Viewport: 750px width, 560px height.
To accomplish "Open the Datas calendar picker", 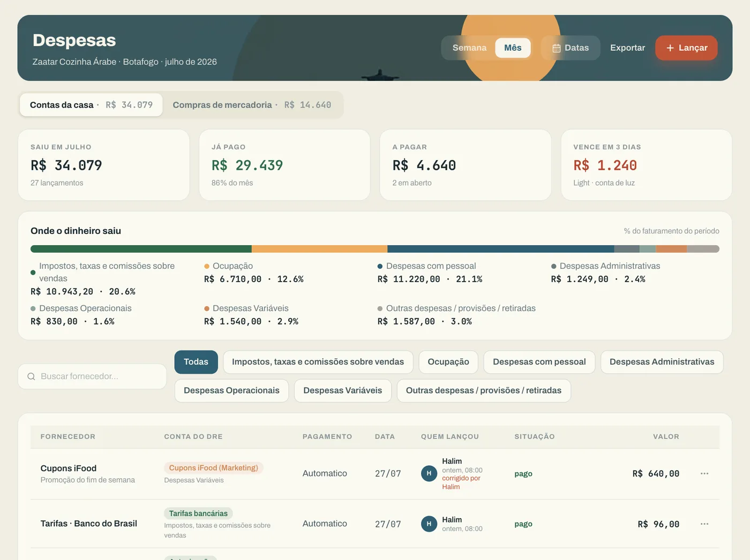I will pyautogui.click(x=571, y=48).
